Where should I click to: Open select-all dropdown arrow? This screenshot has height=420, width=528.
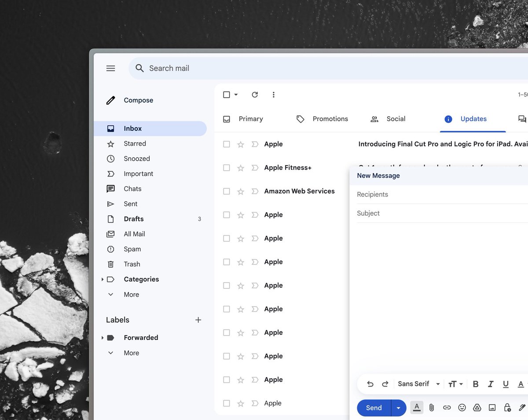[x=236, y=95]
